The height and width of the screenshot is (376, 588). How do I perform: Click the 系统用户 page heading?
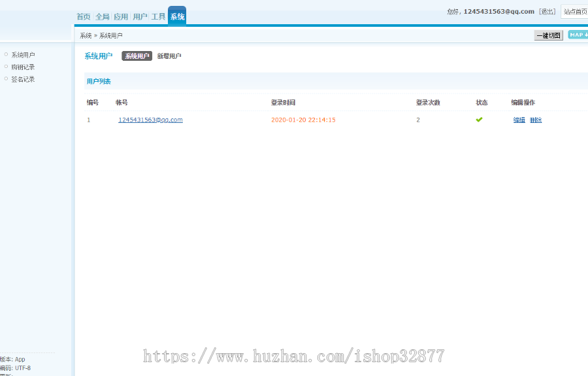98,56
